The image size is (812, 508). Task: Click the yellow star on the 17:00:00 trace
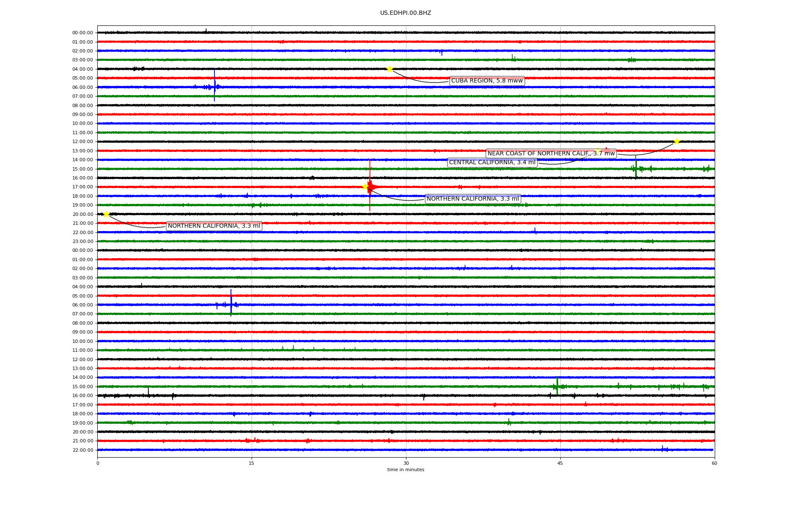pos(365,187)
